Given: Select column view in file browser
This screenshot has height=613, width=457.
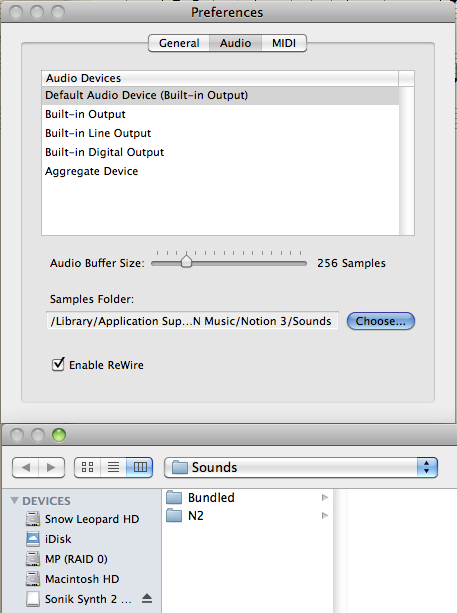Looking at the screenshot, I should click(140, 467).
